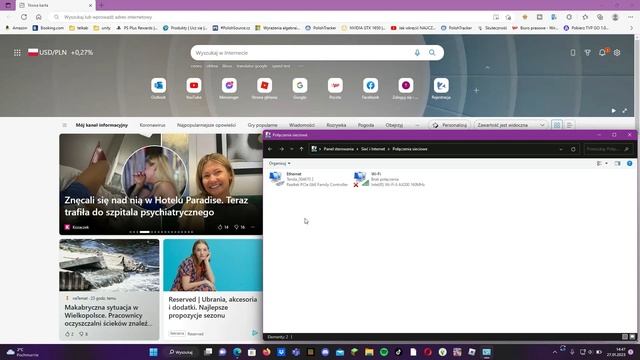This screenshot has height=360, width=640.
Task: Open the content visibility dropdown
Action: click(x=511, y=125)
